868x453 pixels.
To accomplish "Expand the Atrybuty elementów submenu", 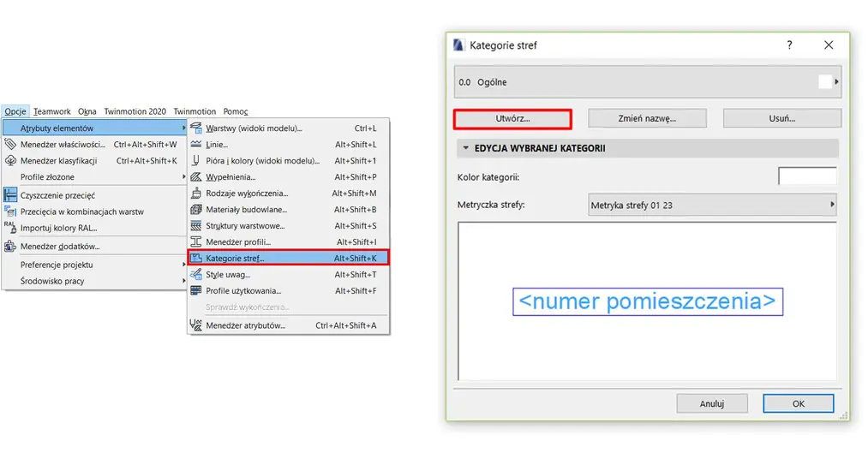I will [94, 128].
